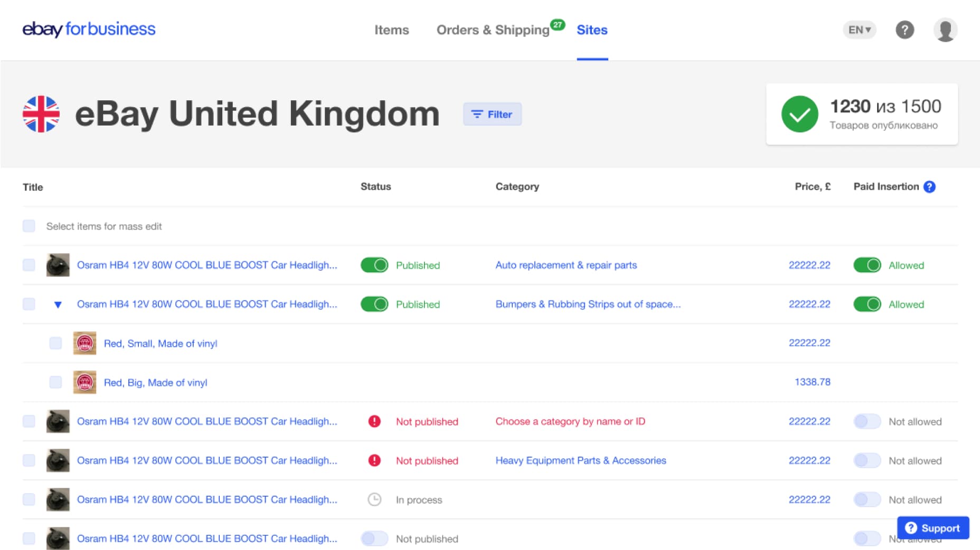Click the red error icon for 'Choose a category' row
This screenshot has width=980, height=550.
coord(374,421)
